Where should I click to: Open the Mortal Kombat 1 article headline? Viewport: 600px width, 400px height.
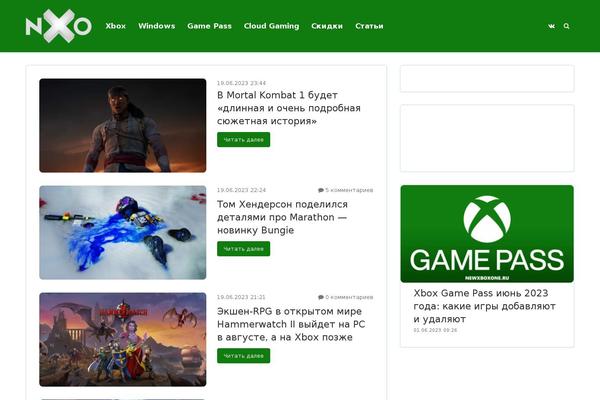pyautogui.click(x=289, y=108)
